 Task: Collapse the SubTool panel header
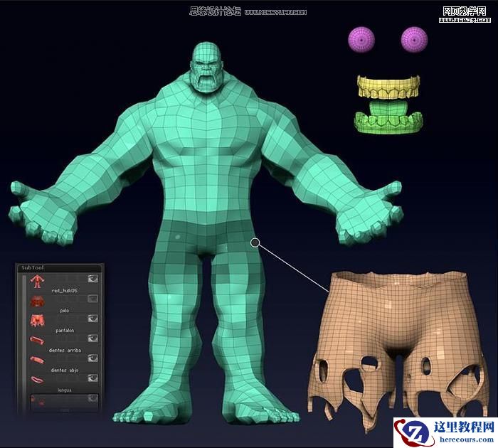(60, 267)
